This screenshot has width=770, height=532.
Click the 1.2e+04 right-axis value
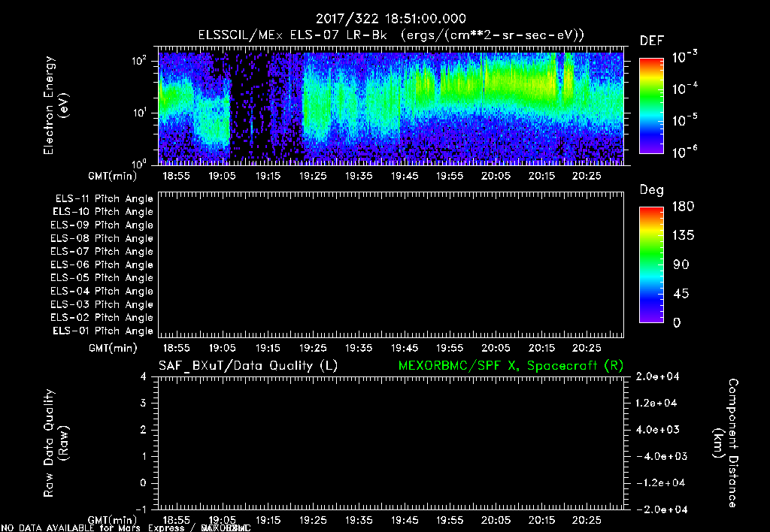point(656,403)
